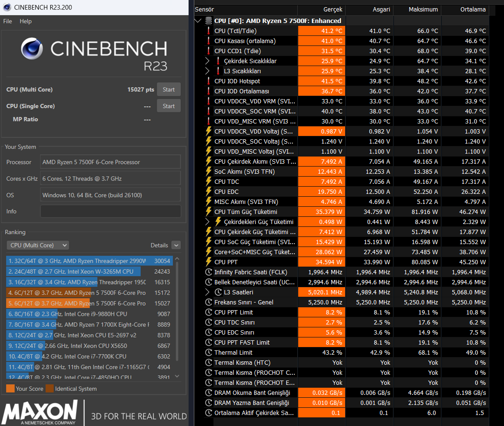Screen dimensions: 504x426
Task: Select the 81.916 W maximum for CPU Tüm Güç Tüketimi
Action: (417, 212)
